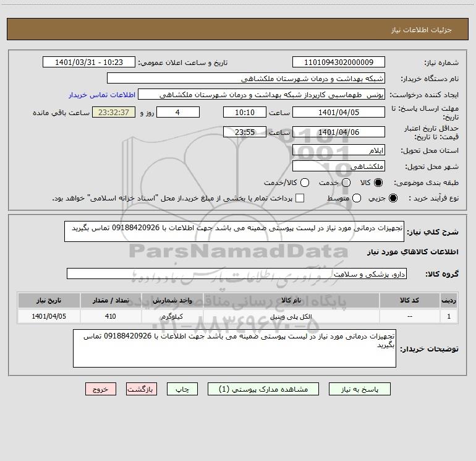Click the کد کالا column header
Screen dimensions: 476x461
[x=409, y=300]
